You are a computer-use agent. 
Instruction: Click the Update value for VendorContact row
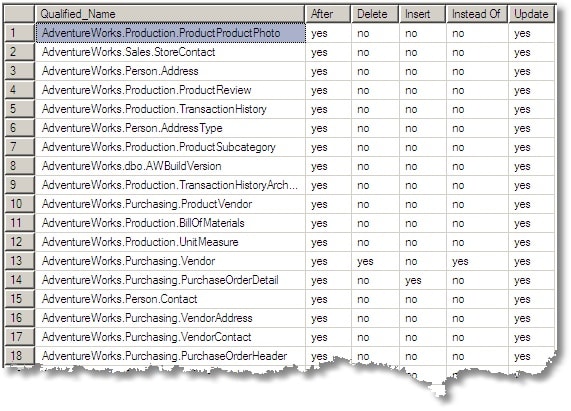coord(532,337)
